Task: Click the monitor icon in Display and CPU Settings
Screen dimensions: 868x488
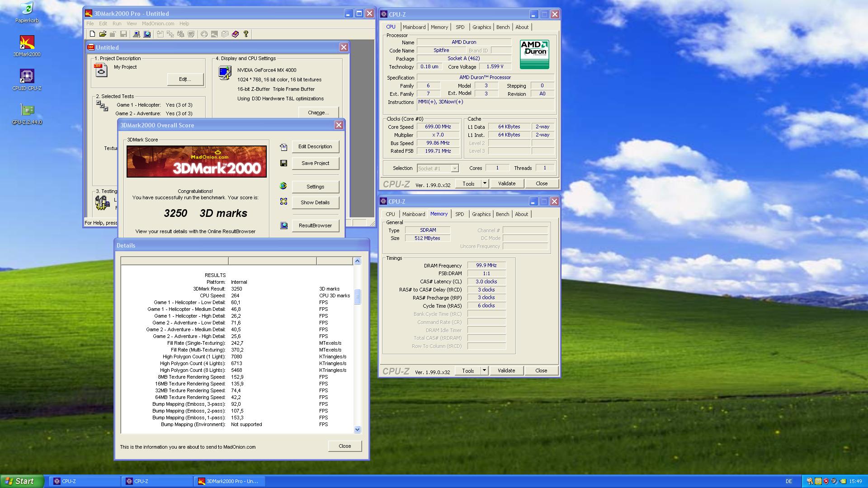Action: coord(225,73)
